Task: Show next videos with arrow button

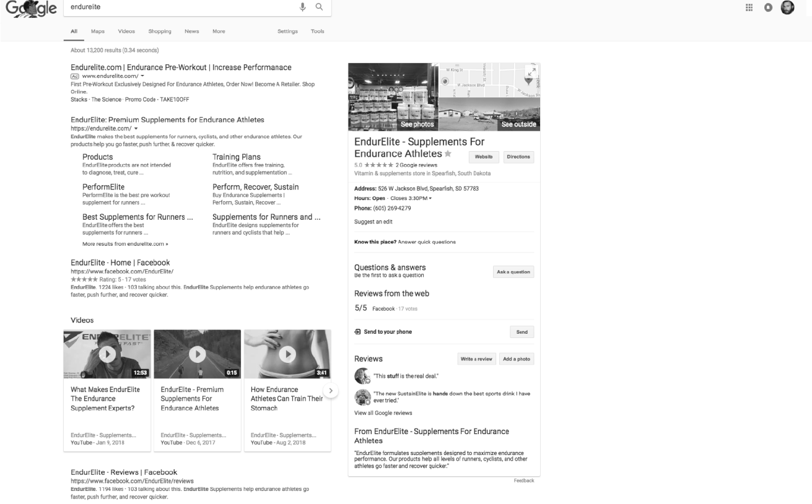Action: pos(331,391)
